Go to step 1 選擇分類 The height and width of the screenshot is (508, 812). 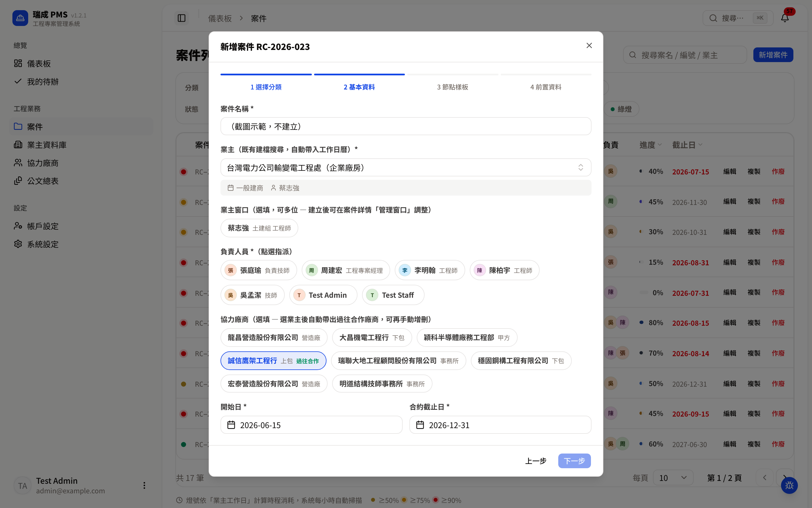[x=266, y=87]
